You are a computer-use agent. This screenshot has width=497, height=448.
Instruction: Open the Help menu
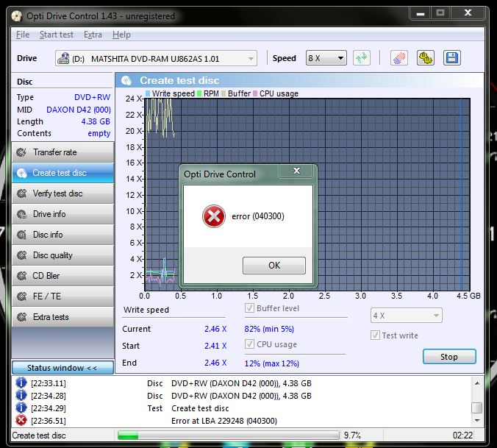pos(121,35)
